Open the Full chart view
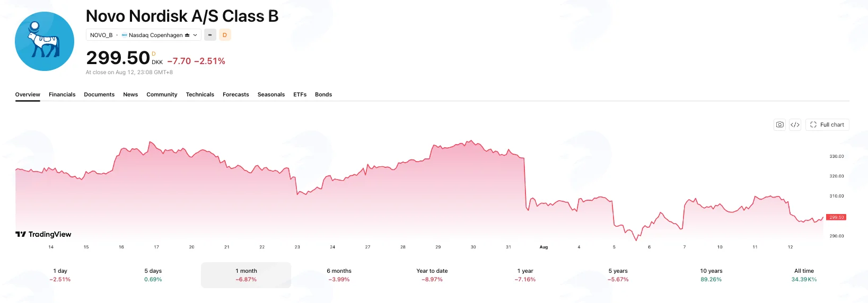The height and width of the screenshot is (303, 868). (827, 124)
